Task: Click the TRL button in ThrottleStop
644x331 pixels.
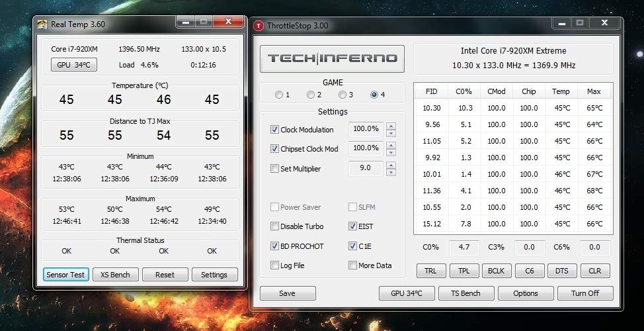Action: click(x=431, y=271)
